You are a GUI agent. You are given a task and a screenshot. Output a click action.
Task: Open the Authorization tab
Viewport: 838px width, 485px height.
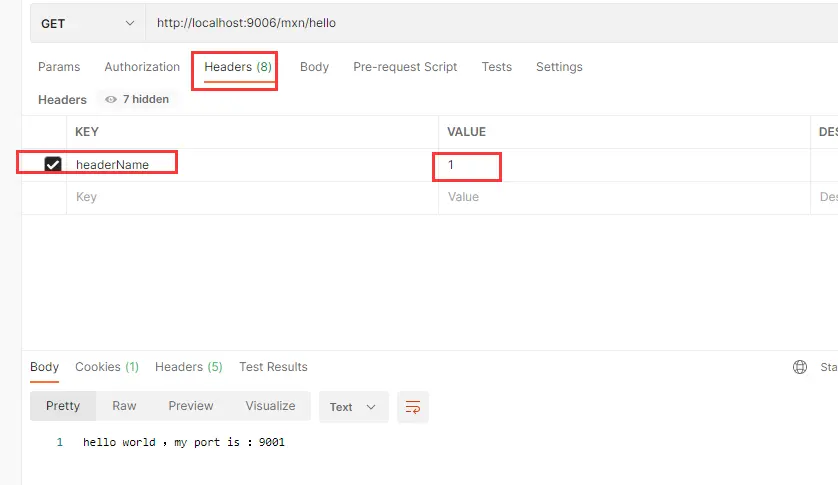(142, 67)
